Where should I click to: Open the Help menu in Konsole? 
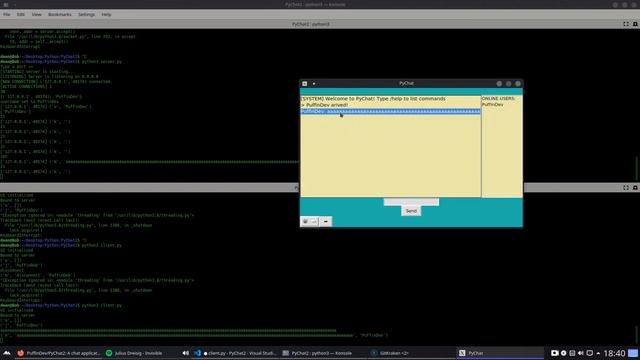tap(106, 14)
